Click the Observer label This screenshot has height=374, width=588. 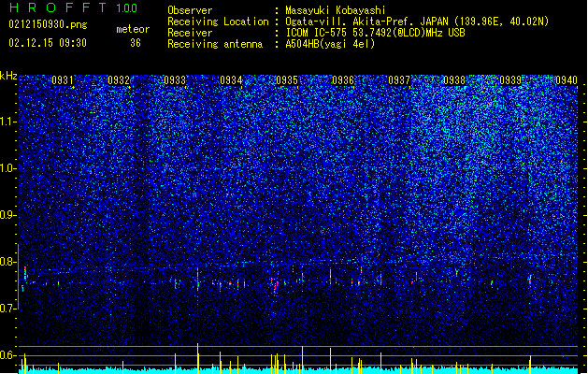[x=190, y=10]
